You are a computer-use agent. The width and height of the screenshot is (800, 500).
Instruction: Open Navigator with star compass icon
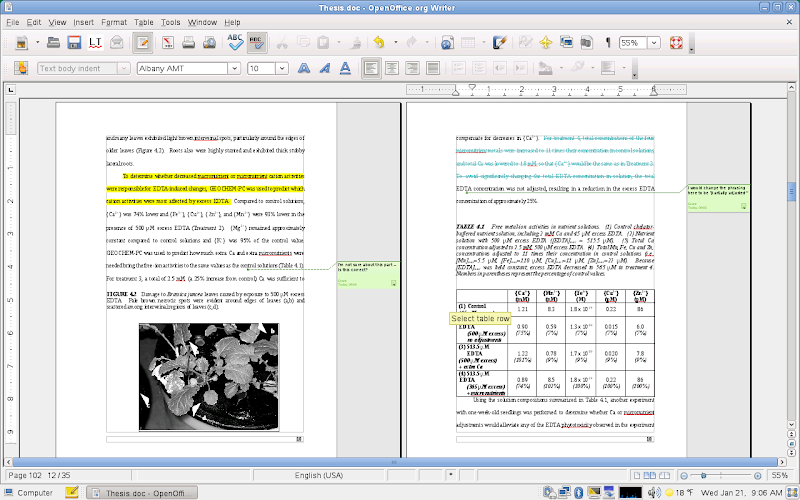[545, 43]
